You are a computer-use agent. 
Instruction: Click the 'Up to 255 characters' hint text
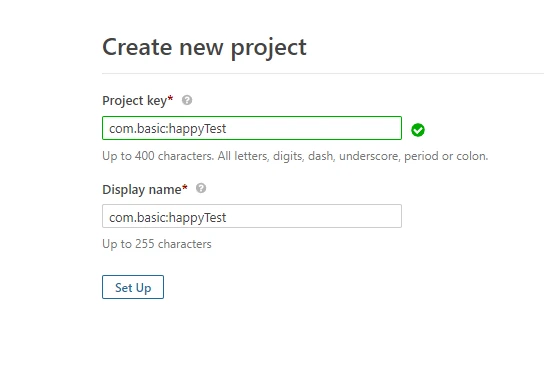(x=157, y=244)
